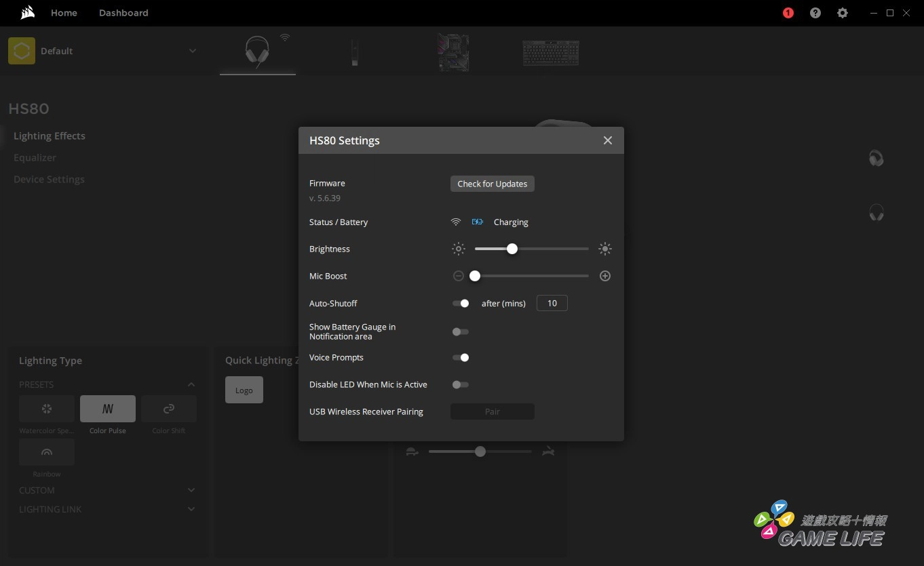Enable Disable LED When Mic is Active

(461, 384)
